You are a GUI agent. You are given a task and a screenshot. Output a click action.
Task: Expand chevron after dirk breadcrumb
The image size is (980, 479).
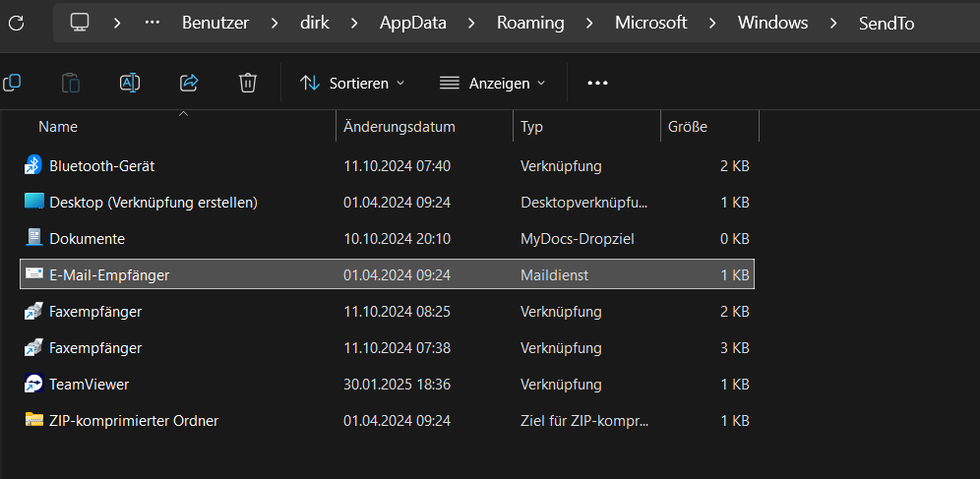pyautogui.click(x=354, y=23)
